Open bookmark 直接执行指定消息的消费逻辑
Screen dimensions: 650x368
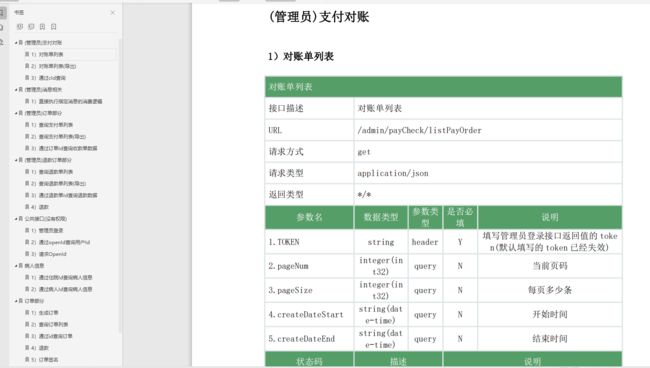pyautogui.click(x=63, y=102)
